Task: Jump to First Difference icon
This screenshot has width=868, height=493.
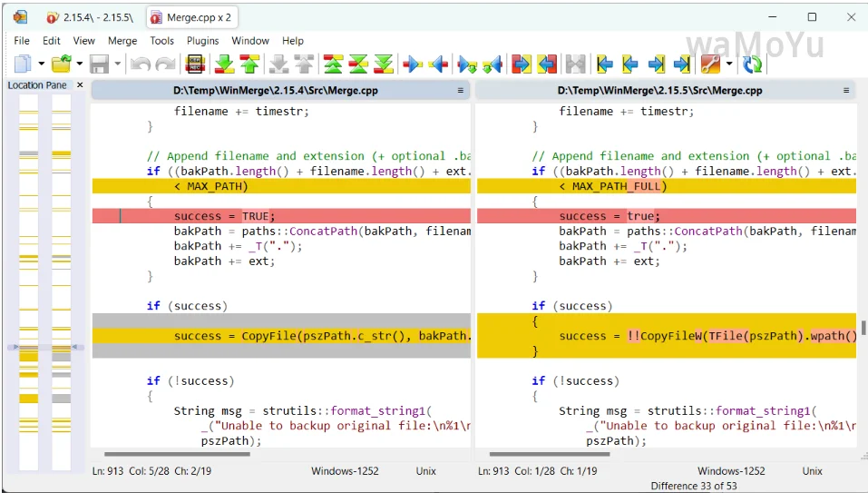Action: coord(333,64)
